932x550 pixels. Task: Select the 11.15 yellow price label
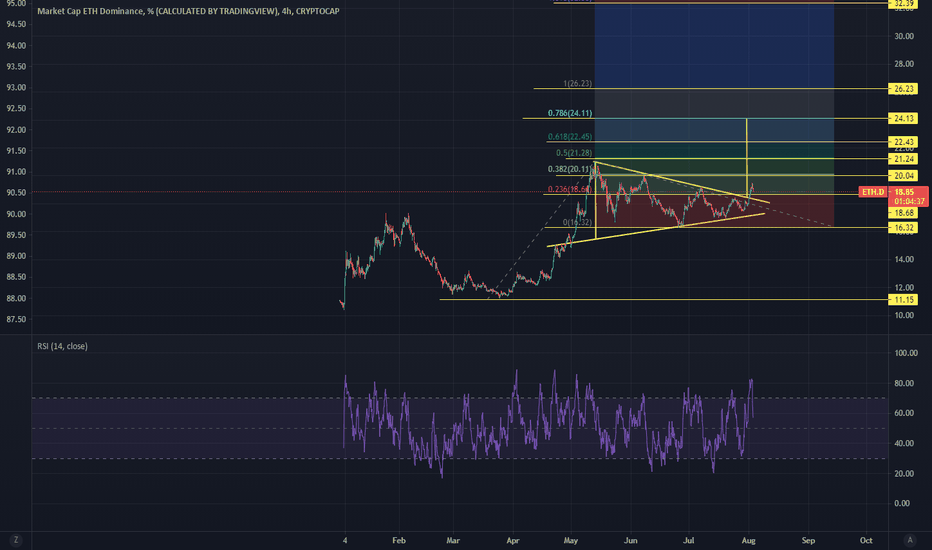pos(903,300)
